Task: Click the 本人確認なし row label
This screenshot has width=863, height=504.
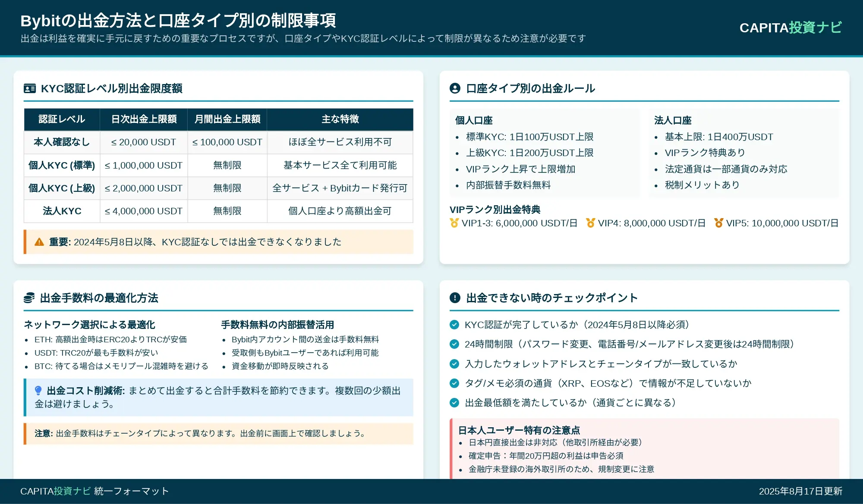Action: 62,142
